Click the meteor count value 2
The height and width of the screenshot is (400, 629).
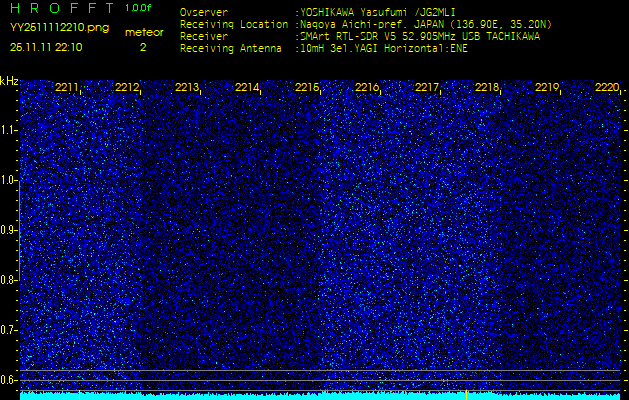(x=143, y=47)
